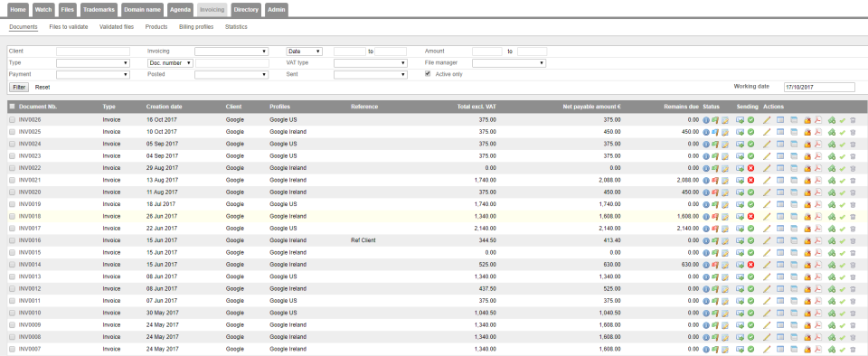The width and height of the screenshot is (868, 356).
Task: Open the Directory tab
Action: (246, 10)
